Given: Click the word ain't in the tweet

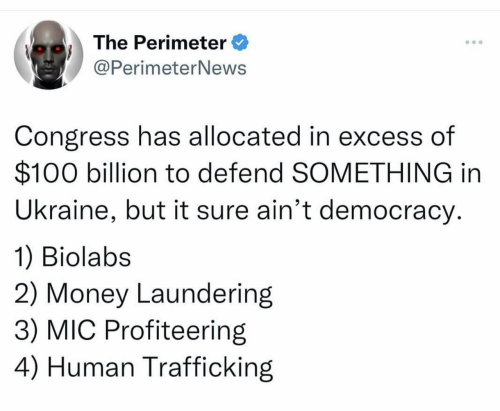Looking at the screenshot, I should (284, 210).
